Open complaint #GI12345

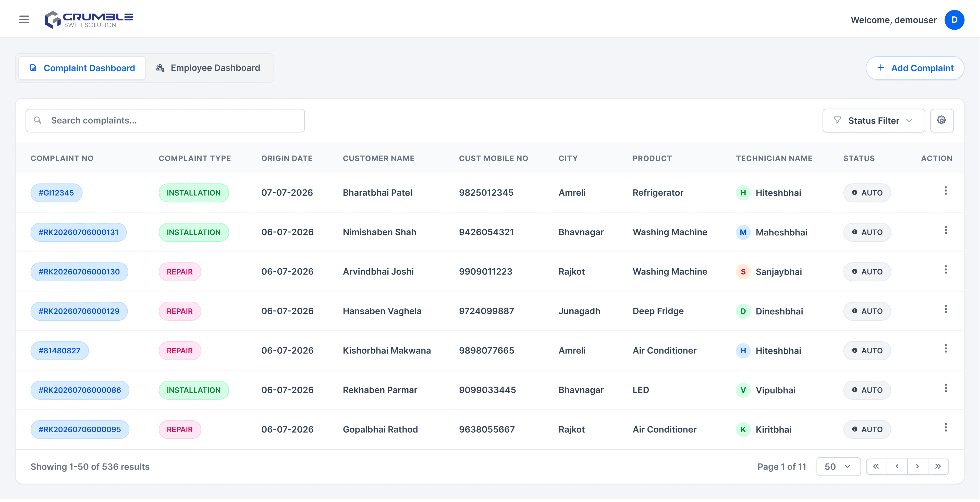pyautogui.click(x=56, y=193)
